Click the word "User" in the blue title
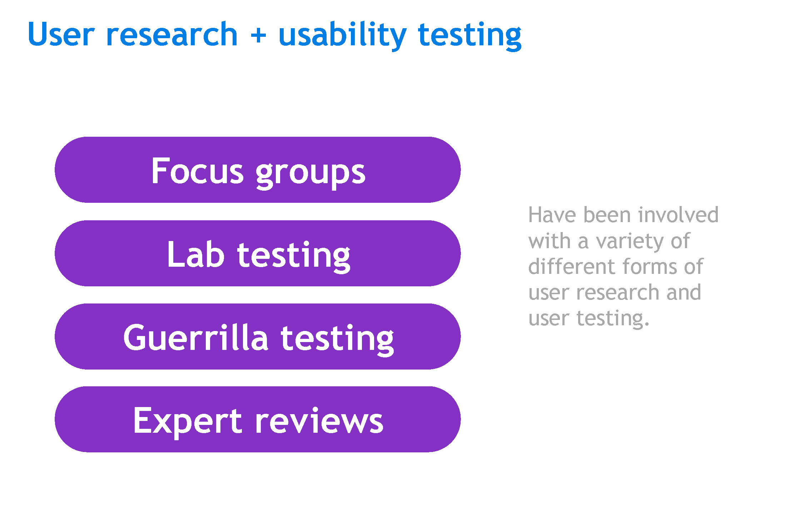 coord(61,34)
